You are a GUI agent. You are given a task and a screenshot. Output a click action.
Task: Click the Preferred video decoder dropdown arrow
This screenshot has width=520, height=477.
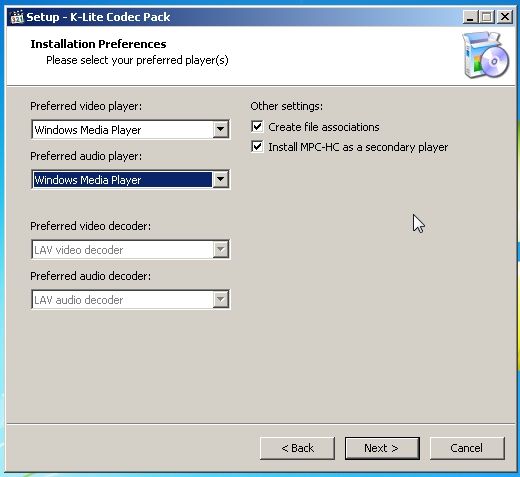pyautogui.click(x=220, y=249)
